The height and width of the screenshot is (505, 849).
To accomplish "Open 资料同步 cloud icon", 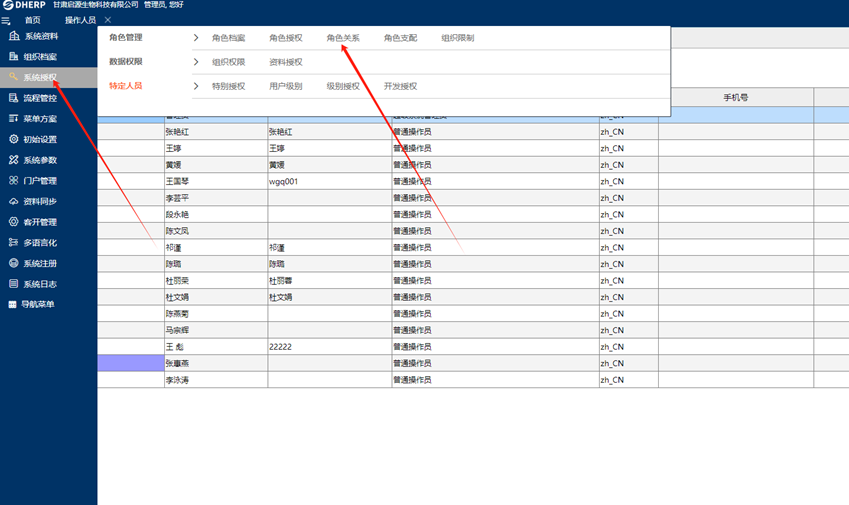I will [x=14, y=201].
